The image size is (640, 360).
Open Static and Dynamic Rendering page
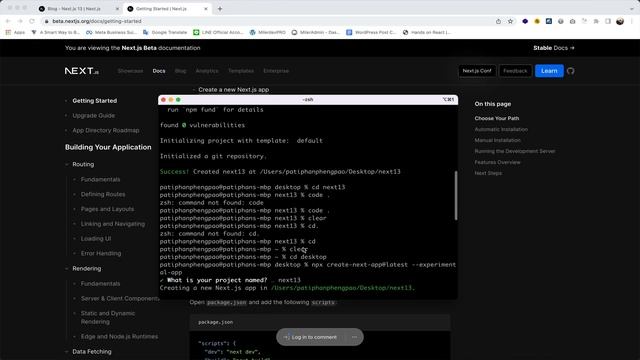click(x=108, y=318)
